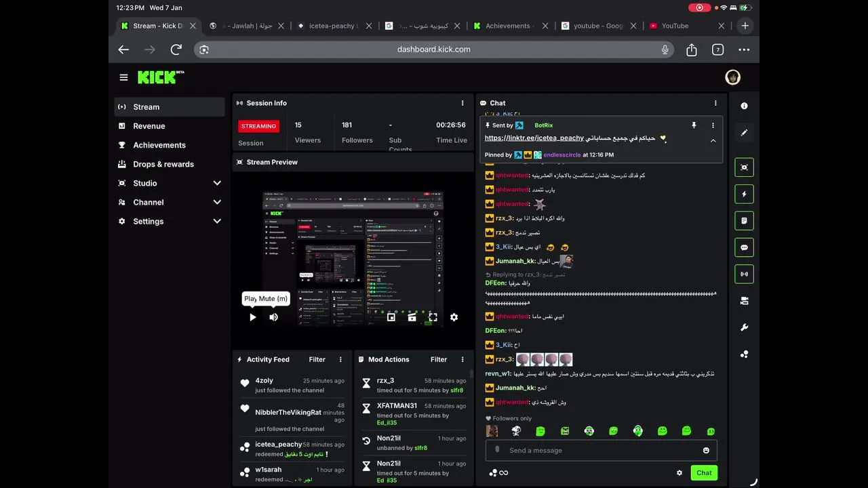Image resolution: width=868 pixels, height=488 pixels.
Task: Select Stream in the sidebar
Action: pyautogui.click(x=170, y=107)
